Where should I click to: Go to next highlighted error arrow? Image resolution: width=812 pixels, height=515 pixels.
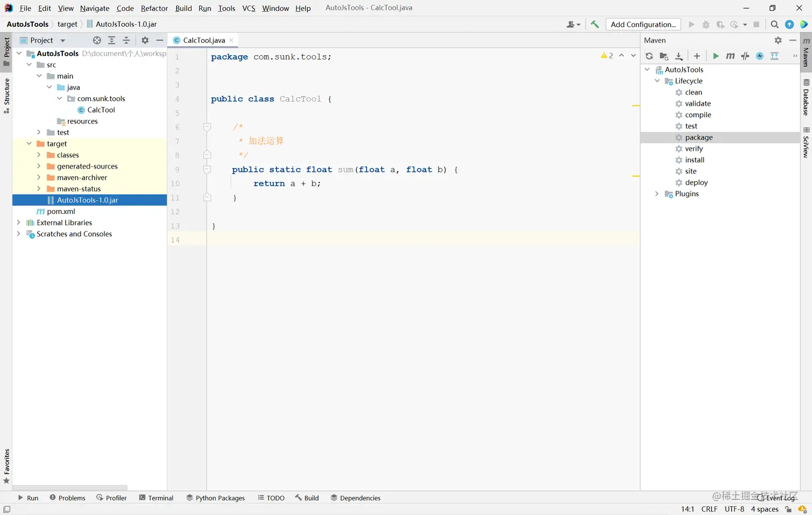633,55
